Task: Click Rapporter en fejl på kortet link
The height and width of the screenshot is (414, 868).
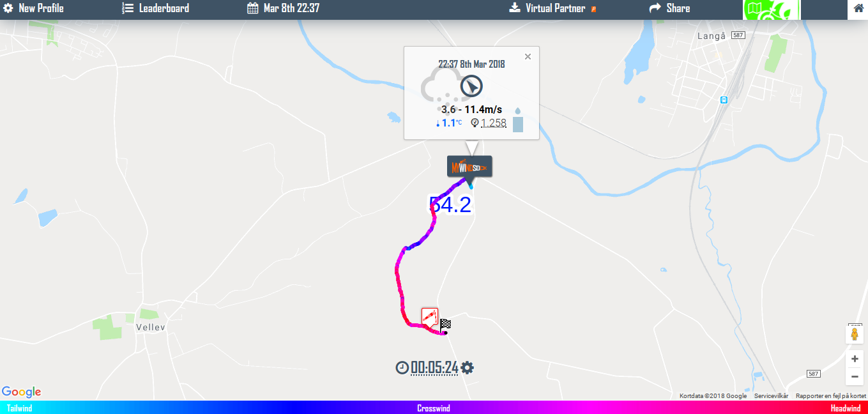Action: 831,396
